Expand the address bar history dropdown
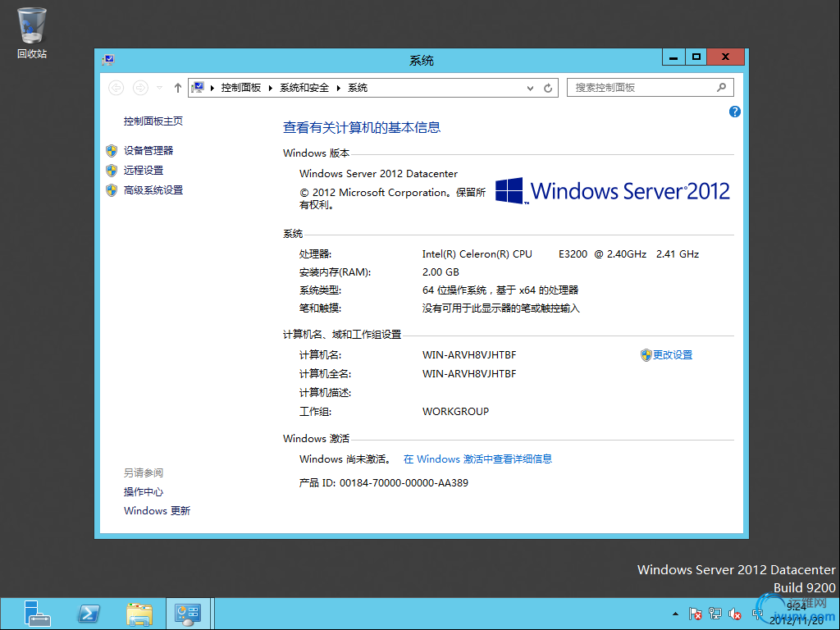This screenshot has height=630, width=840. coord(530,88)
